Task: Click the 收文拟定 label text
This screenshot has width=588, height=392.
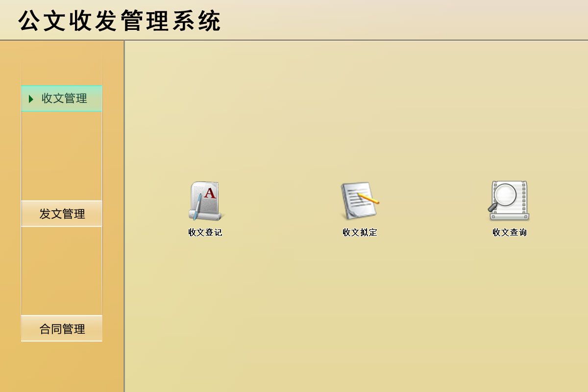Action: pyautogui.click(x=360, y=232)
